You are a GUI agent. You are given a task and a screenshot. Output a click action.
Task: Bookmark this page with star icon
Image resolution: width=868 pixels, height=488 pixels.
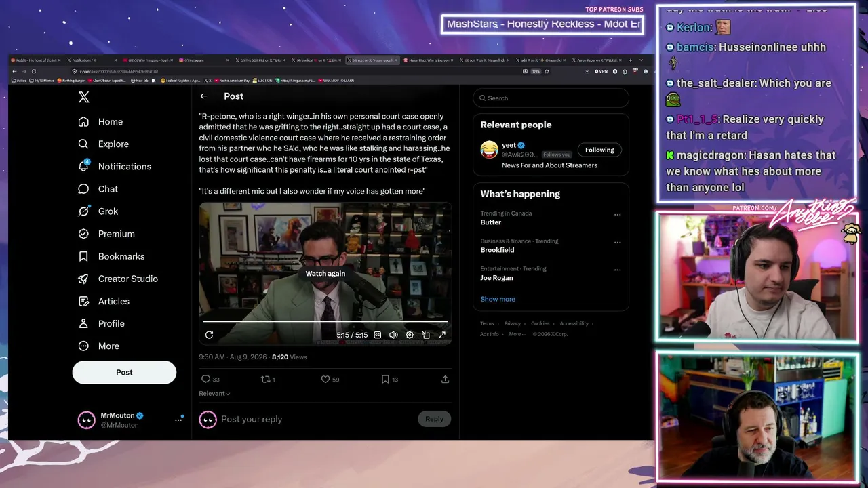[x=547, y=71]
